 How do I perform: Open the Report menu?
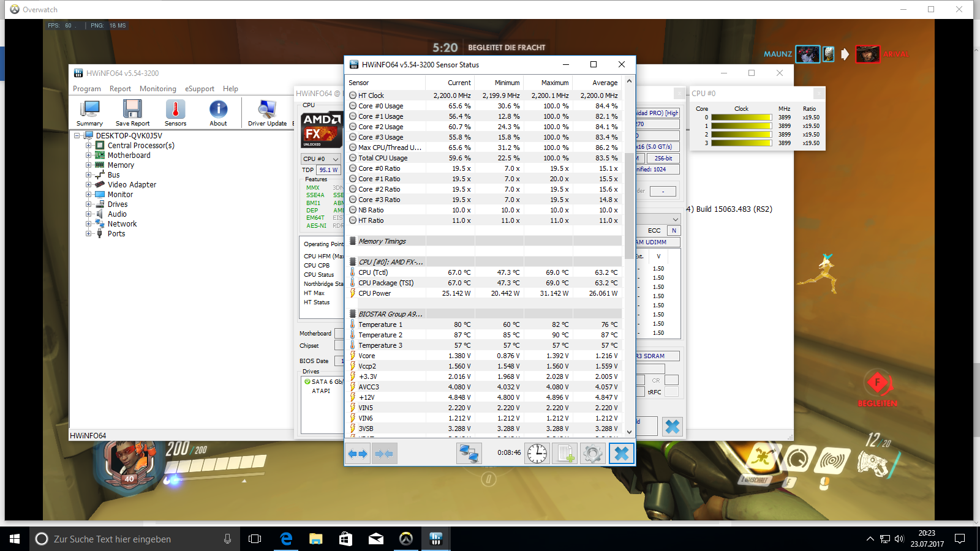[x=120, y=89]
